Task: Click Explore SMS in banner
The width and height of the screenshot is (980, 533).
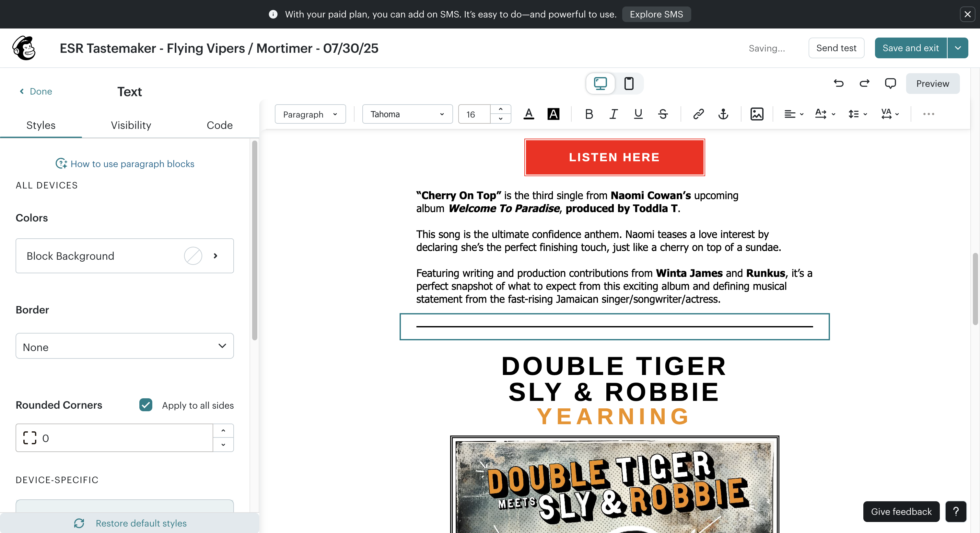Action: [656, 14]
